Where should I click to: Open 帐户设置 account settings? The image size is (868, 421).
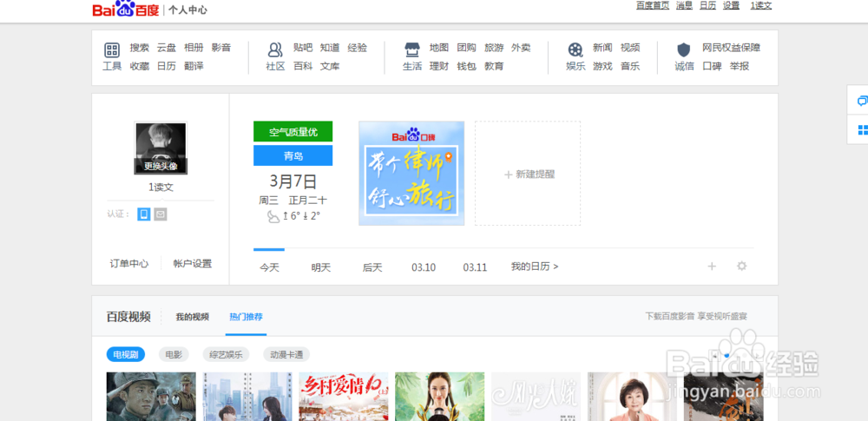[x=193, y=264]
